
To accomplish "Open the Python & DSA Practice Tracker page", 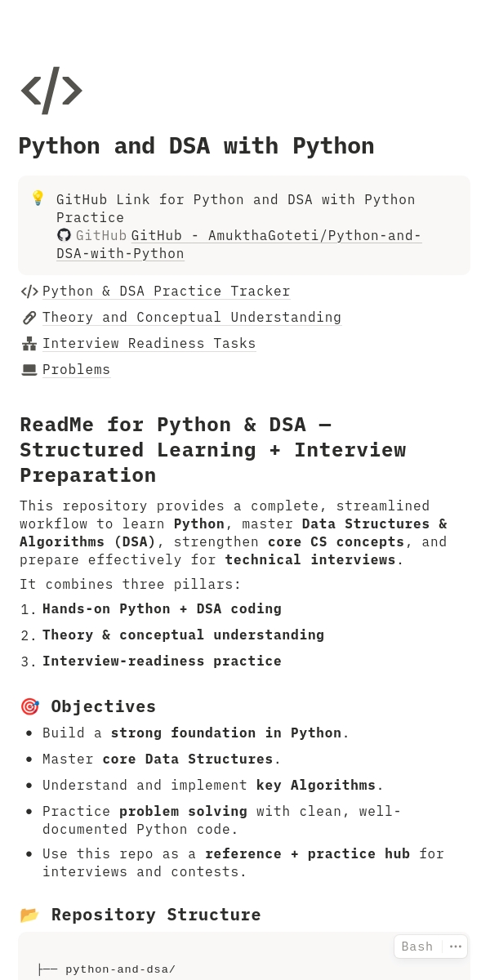I will [x=167, y=292].
